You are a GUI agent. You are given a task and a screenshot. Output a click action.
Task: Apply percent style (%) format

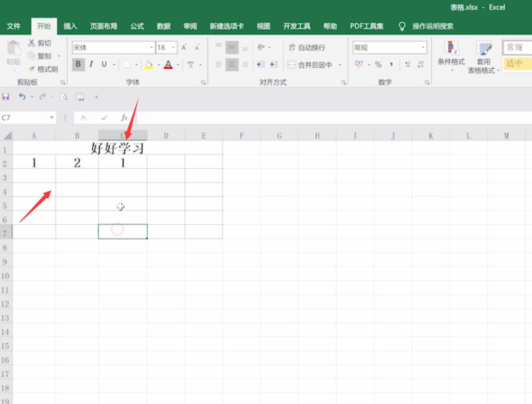pyautogui.click(x=378, y=64)
